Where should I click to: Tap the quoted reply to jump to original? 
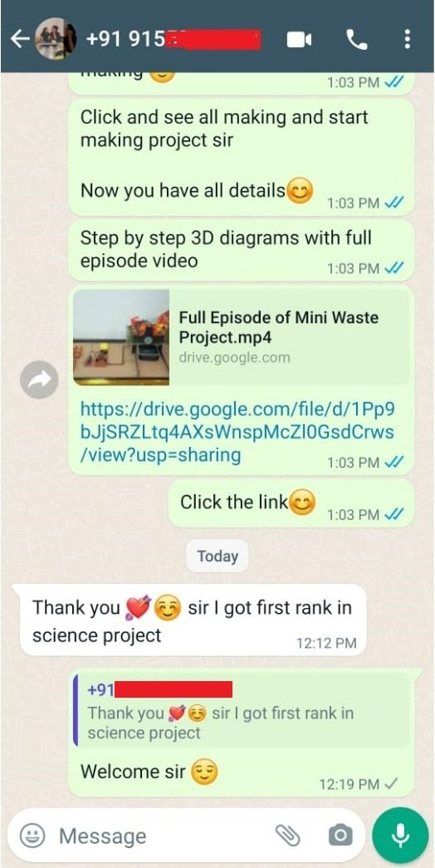(242, 711)
